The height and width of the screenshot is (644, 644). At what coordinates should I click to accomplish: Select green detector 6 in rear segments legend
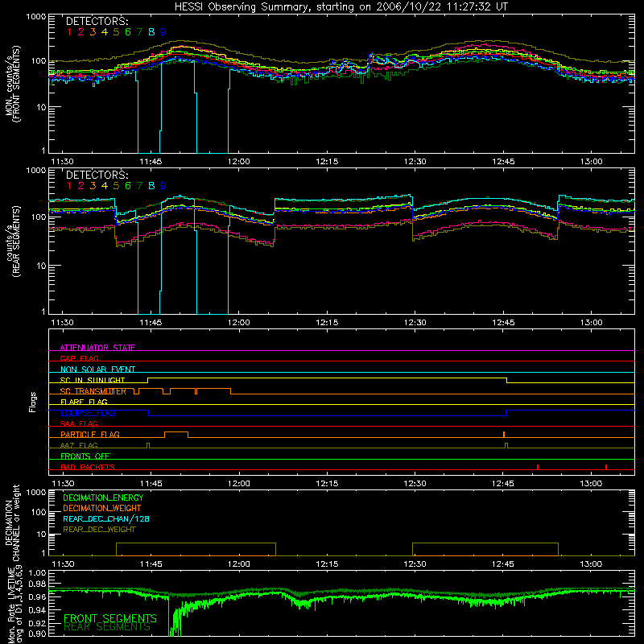click(128, 186)
